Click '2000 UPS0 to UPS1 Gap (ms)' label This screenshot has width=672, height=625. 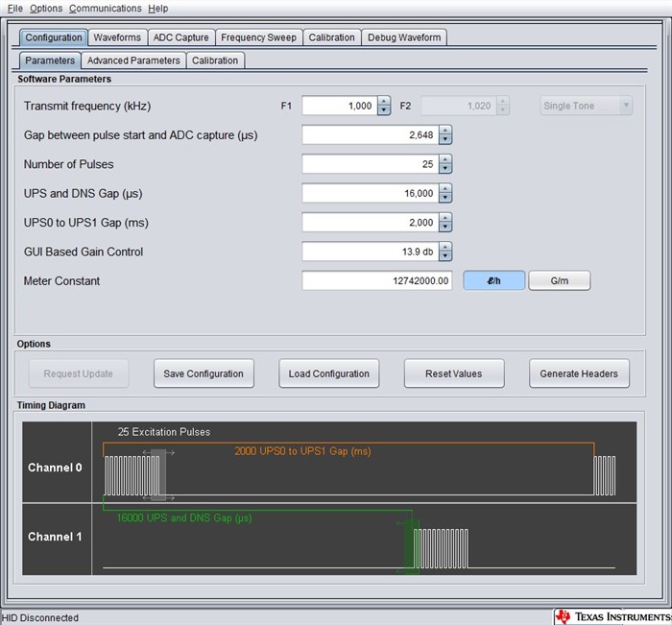[x=302, y=451]
